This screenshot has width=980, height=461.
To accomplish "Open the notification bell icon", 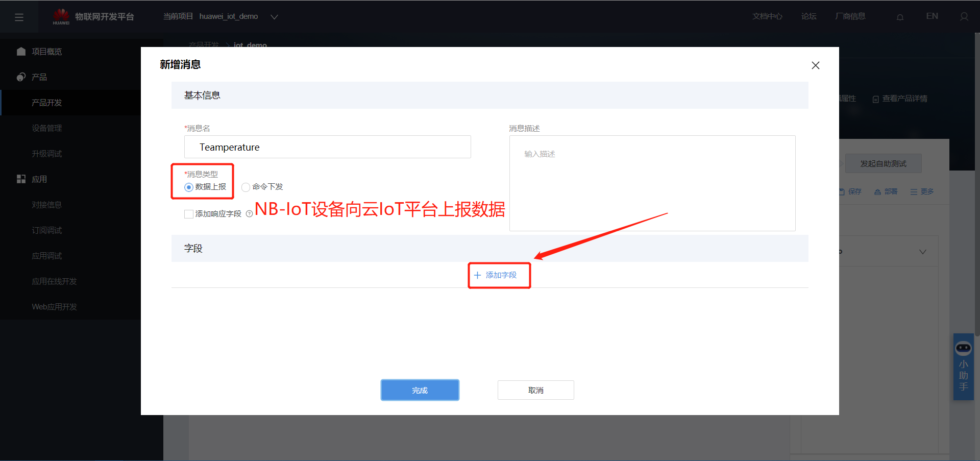I will click(x=900, y=17).
